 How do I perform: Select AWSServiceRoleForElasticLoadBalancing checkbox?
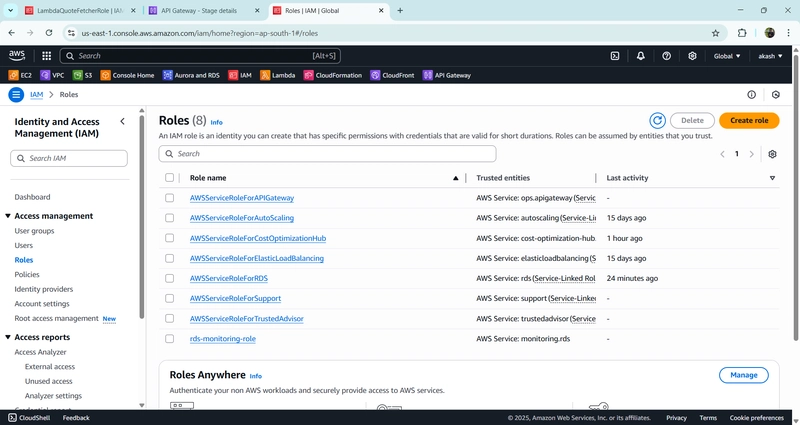(169, 258)
